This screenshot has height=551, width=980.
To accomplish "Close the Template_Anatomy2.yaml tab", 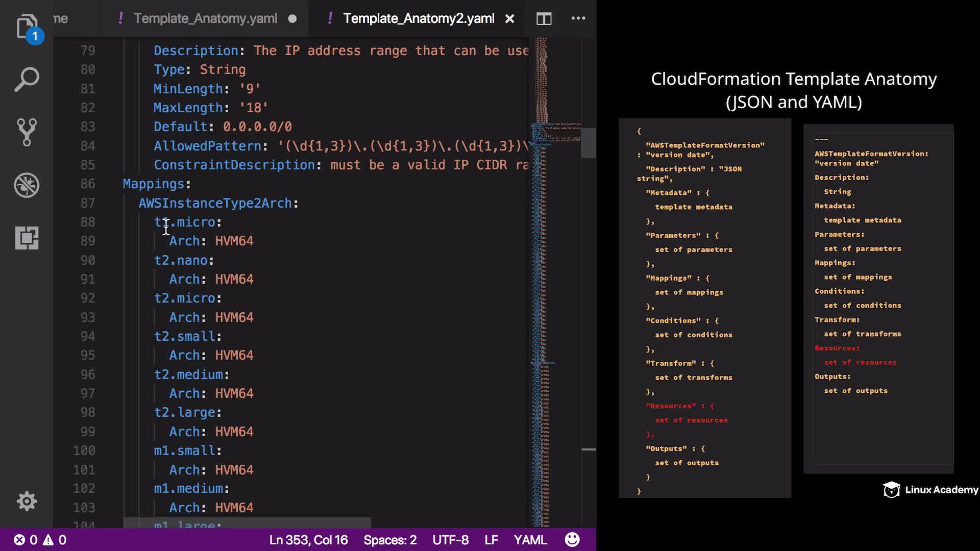I will tap(509, 19).
